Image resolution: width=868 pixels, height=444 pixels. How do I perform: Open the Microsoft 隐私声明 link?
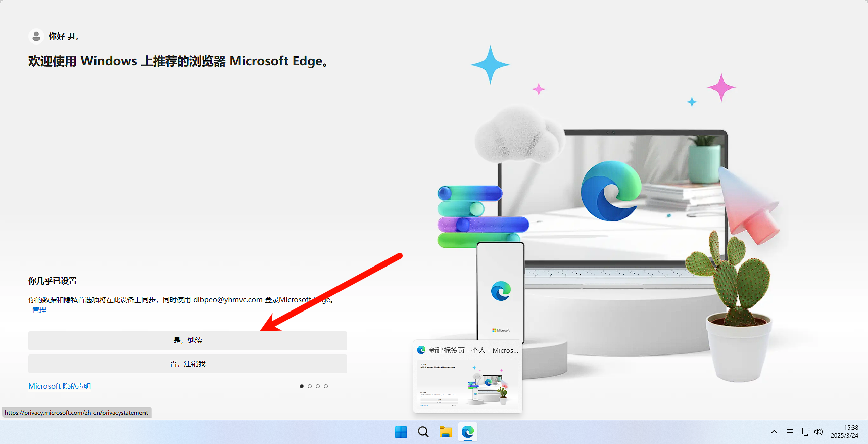click(x=60, y=386)
